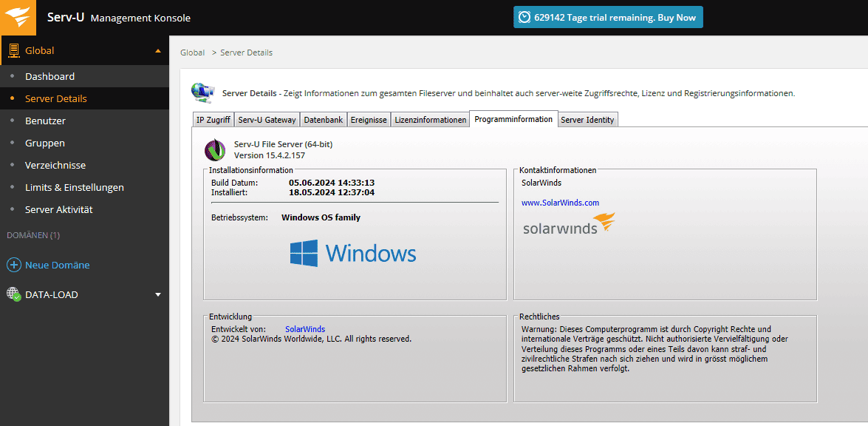Select the Programminformation tab
Screen dimensions: 868x426
tap(513, 119)
